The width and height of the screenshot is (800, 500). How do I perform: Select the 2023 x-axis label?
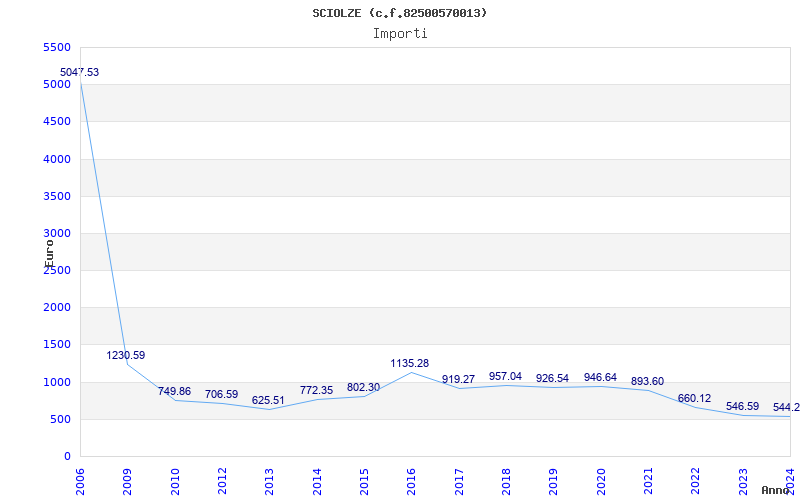(743, 481)
